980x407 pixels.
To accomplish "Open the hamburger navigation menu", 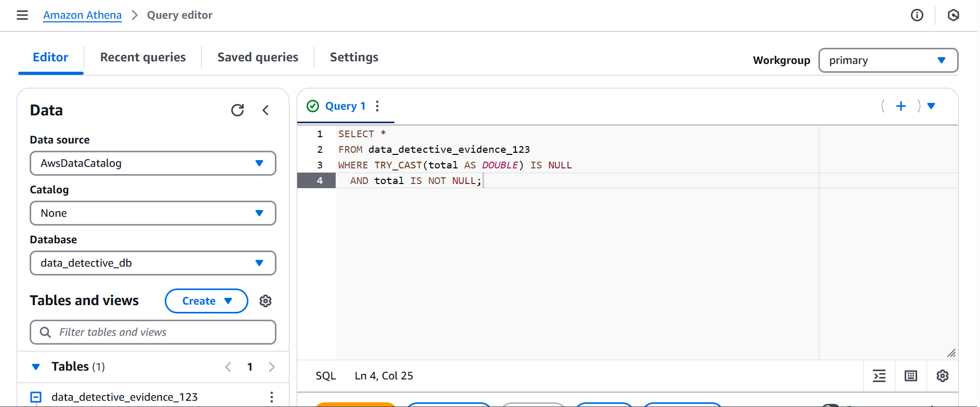I will pyautogui.click(x=22, y=15).
